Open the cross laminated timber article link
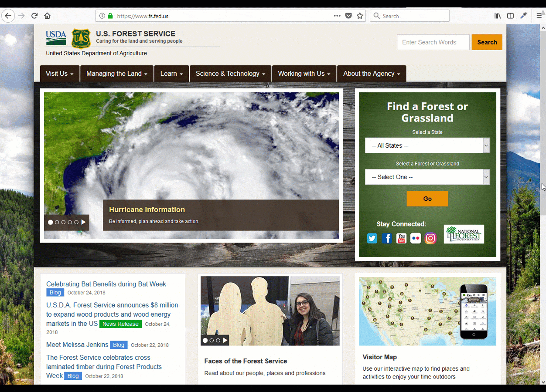This screenshot has width=546, height=392. (x=104, y=366)
